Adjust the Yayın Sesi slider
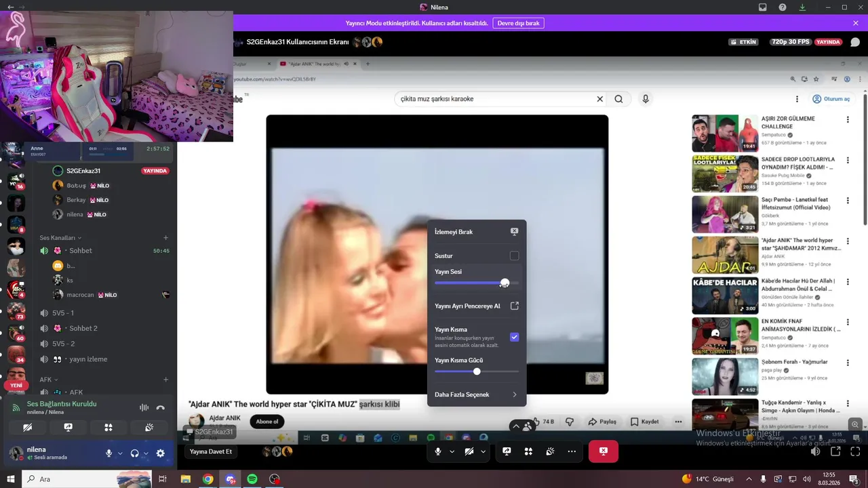This screenshot has width=868, height=488. pyautogui.click(x=477, y=283)
